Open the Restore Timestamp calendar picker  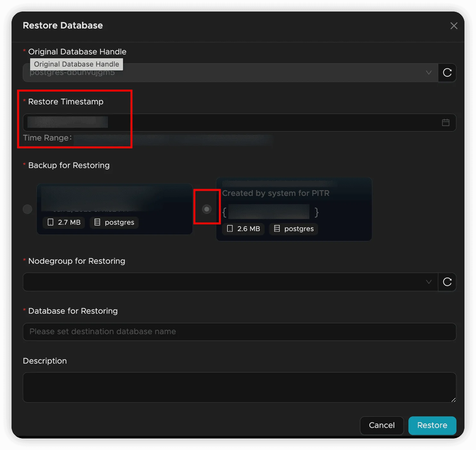446,123
